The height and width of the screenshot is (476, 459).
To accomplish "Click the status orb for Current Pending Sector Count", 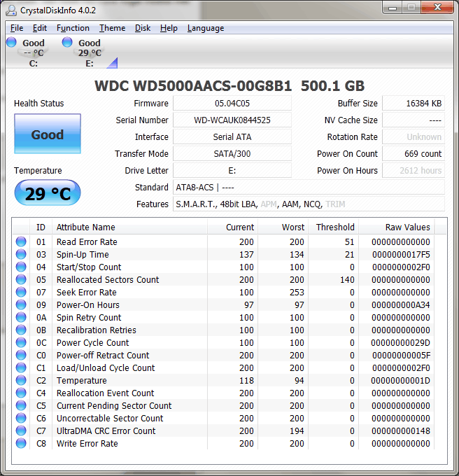I will (21, 405).
